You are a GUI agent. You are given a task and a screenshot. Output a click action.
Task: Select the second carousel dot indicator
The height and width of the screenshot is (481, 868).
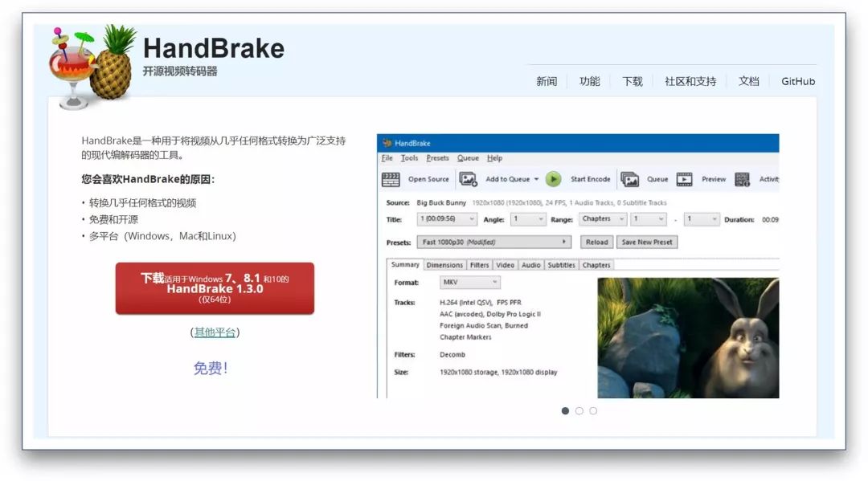tap(579, 410)
